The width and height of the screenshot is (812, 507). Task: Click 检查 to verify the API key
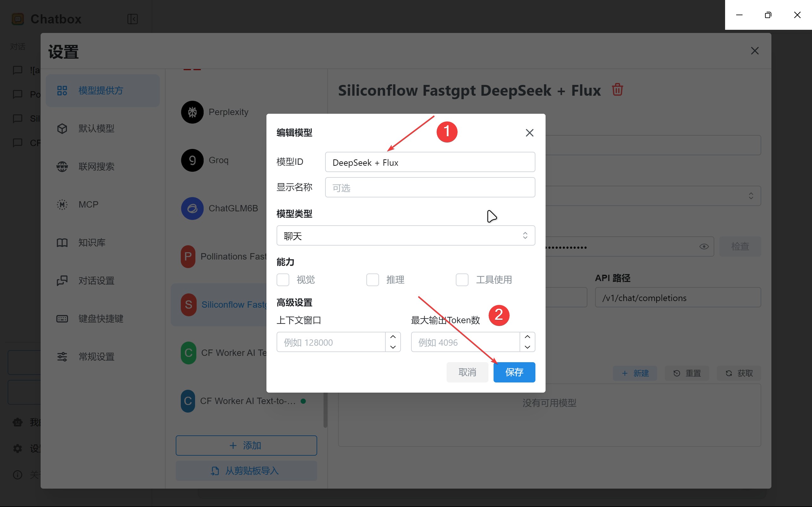coord(740,247)
